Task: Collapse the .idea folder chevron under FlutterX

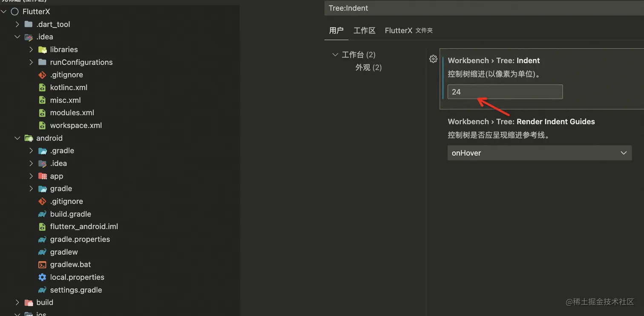Action: pos(17,37)
